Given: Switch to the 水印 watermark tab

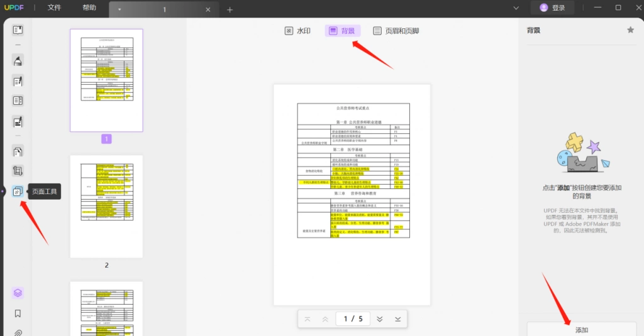Looking at the screenshot, I should coord(297,31).
